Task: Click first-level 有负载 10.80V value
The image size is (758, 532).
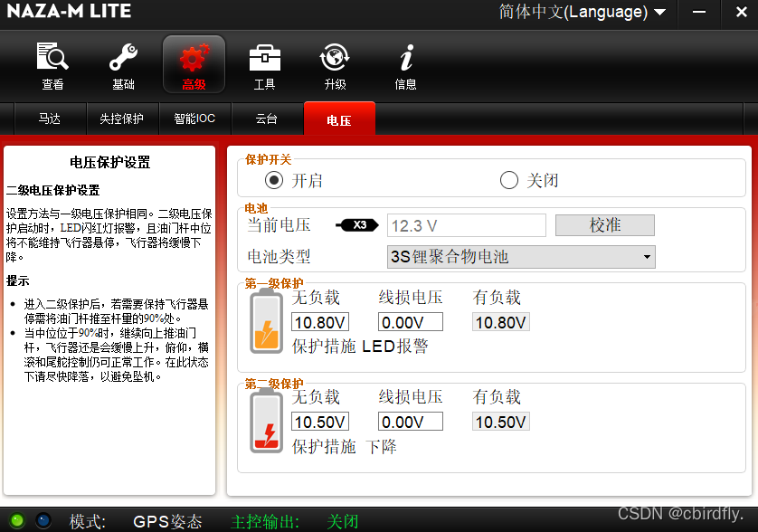Action: (501, 322)
